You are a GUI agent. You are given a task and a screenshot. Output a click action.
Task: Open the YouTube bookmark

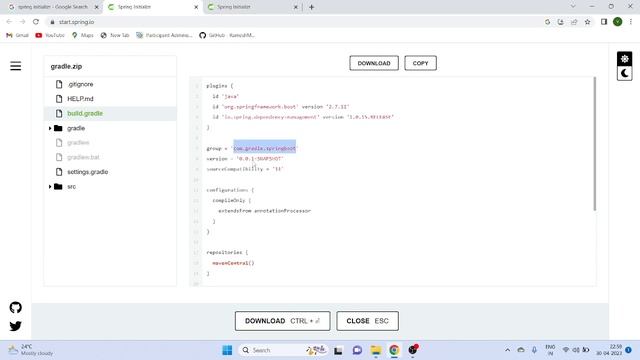click(x=50, y=35)
